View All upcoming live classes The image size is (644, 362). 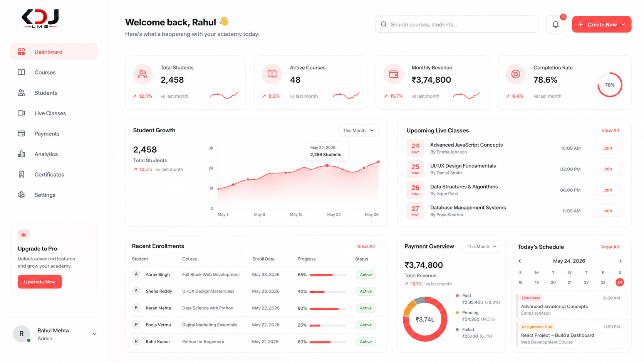pos(610,130)
